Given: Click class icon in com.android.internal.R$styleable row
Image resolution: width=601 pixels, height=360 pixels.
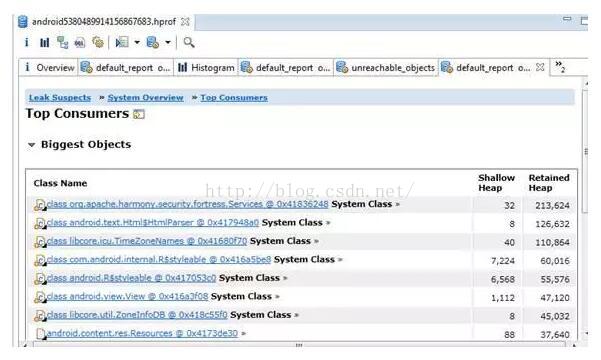Looking at the screenshot, I should [x=40, y=260].
